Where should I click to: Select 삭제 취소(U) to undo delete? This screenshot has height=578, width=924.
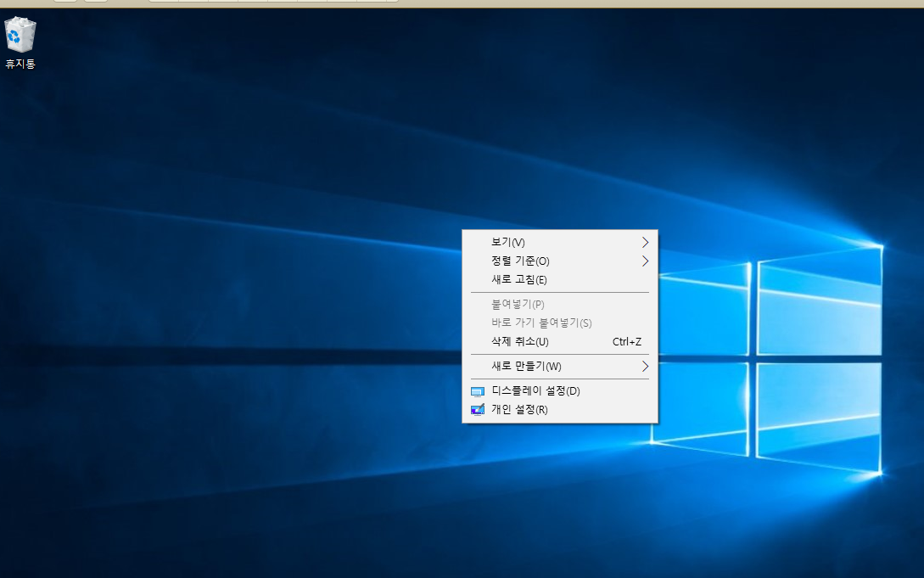[520, 342]
